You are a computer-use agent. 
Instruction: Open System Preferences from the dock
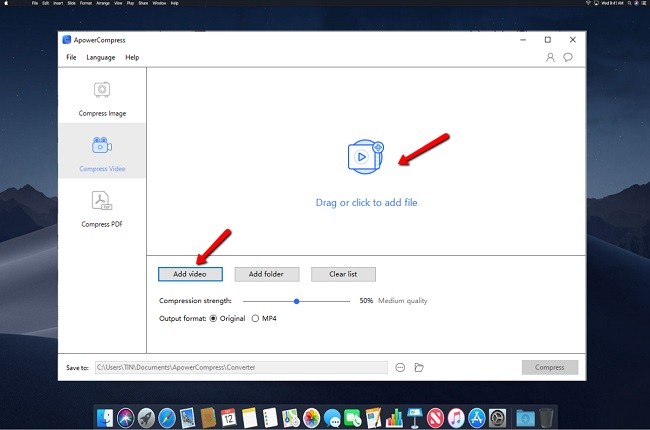coord(497,418)
